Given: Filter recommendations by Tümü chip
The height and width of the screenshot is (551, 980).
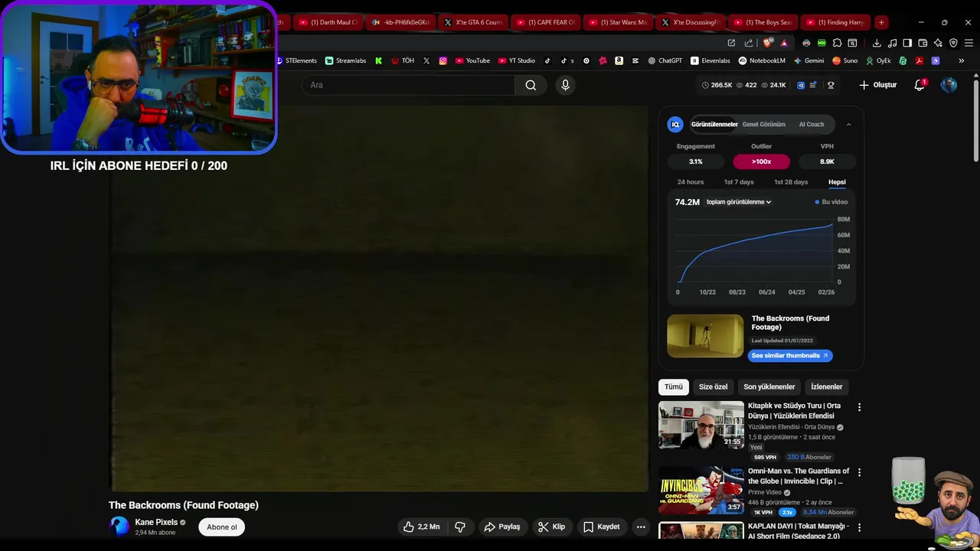Looking at the screenshot, I should (x=674, y=386).
